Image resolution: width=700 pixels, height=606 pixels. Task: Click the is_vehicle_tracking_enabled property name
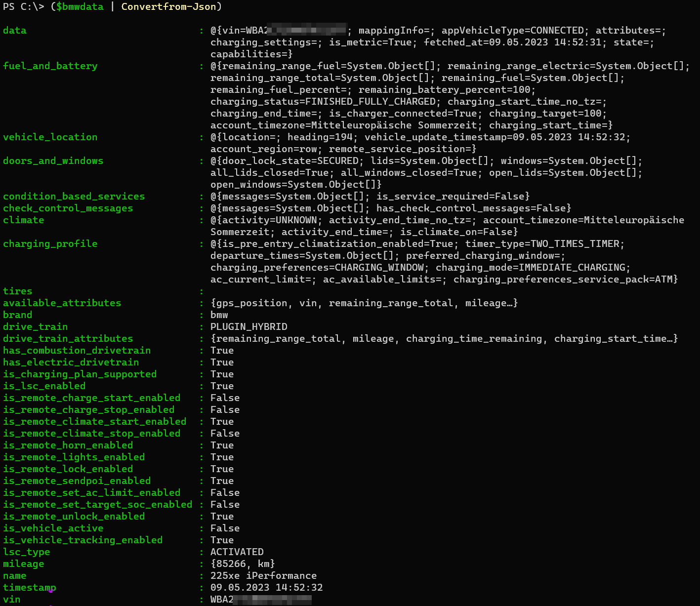point(83,540)
